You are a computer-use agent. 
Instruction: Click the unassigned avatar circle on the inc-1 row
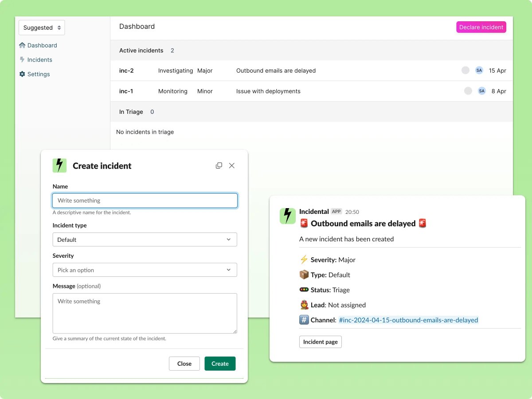click(x=468, y=91)
